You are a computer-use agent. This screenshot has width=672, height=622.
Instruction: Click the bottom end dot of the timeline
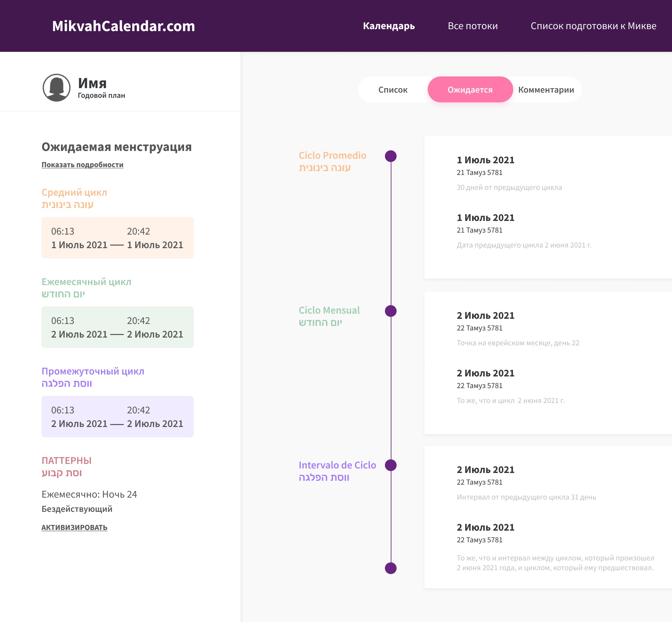coord(390,568)
